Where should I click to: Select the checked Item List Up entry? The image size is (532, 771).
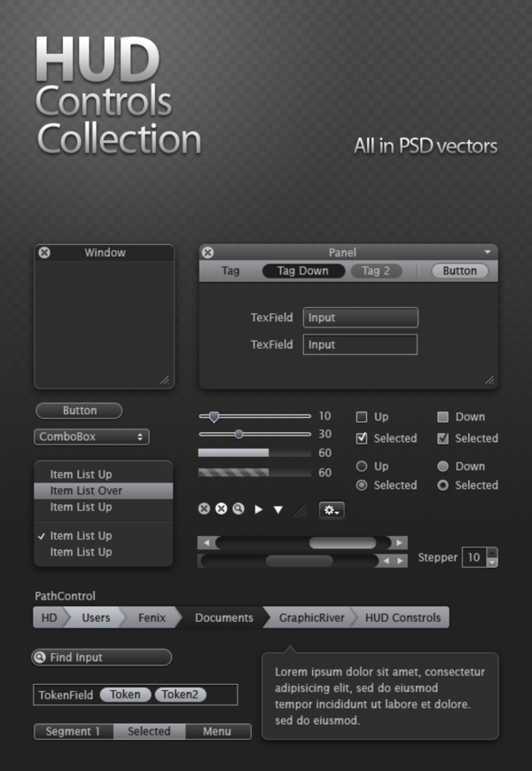pyautogui.click(x=103, y=536)
